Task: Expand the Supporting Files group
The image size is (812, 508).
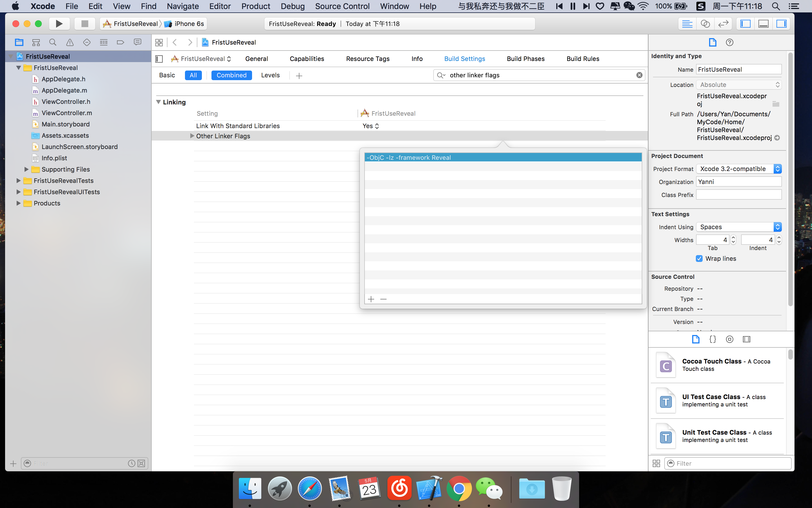Action: (27, 169)
